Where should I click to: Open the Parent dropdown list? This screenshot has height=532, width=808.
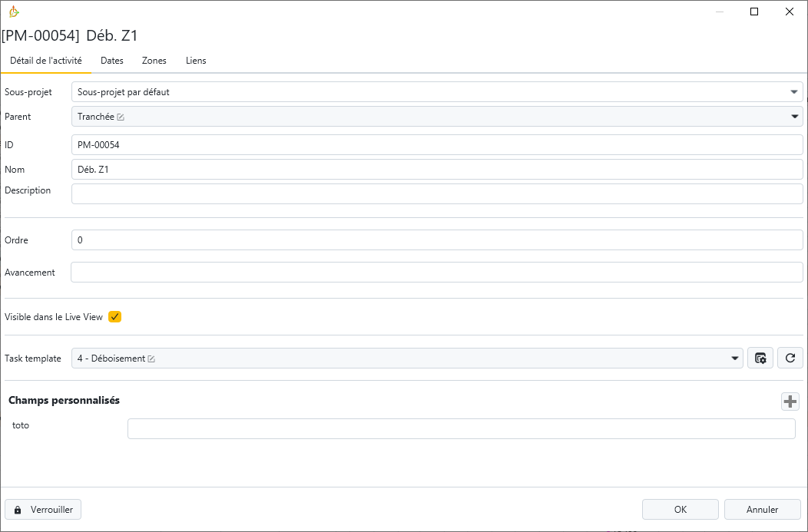pos(794,117)
